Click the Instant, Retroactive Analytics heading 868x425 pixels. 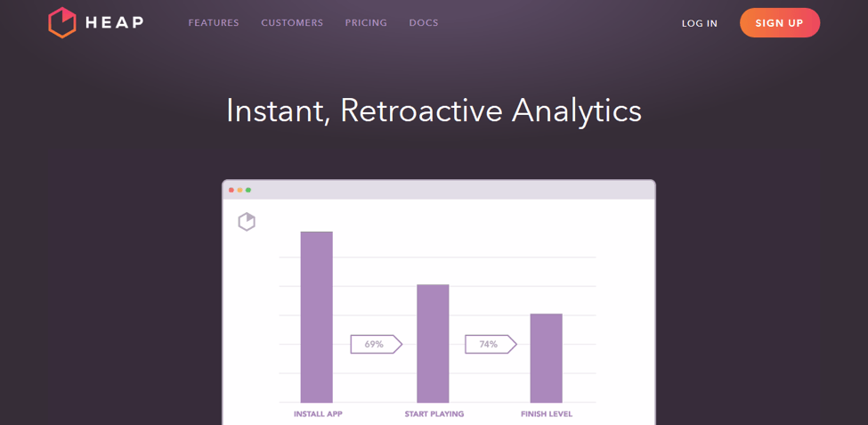pos(434,110)
